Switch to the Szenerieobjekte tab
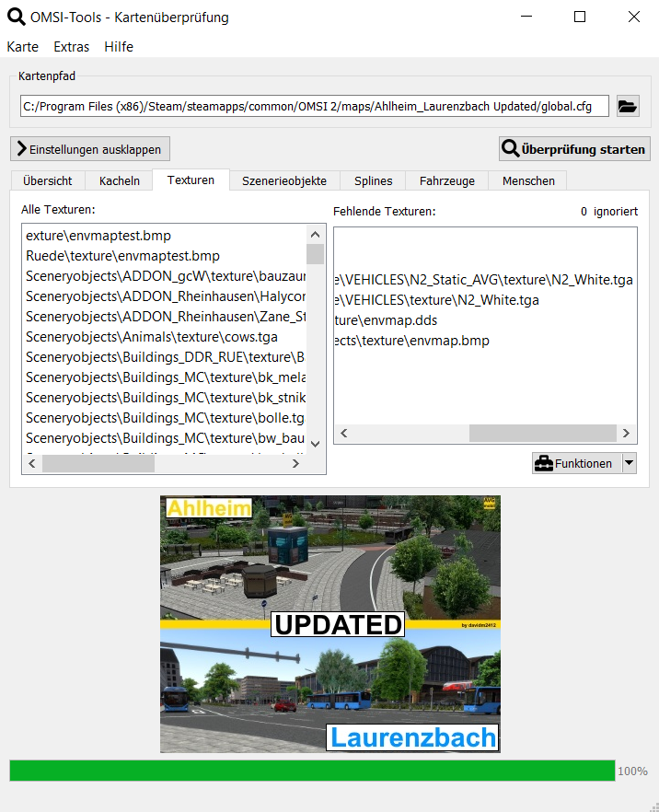This screenshot has width=659, height=812. point(284,180)
